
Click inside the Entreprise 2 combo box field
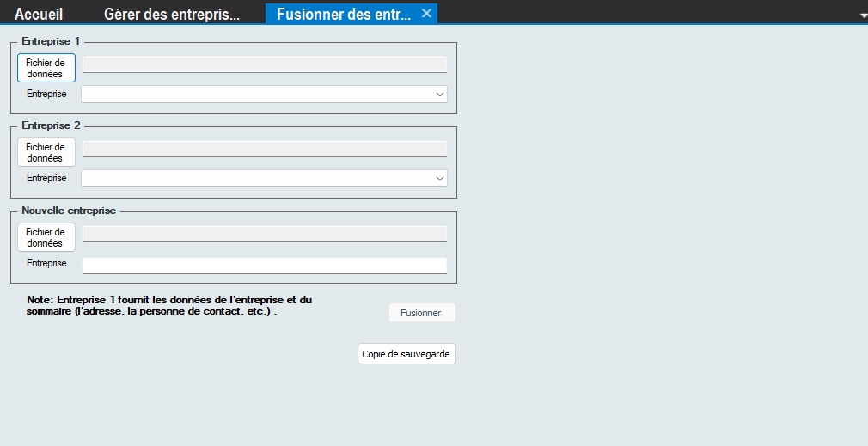tap(256, 178)
